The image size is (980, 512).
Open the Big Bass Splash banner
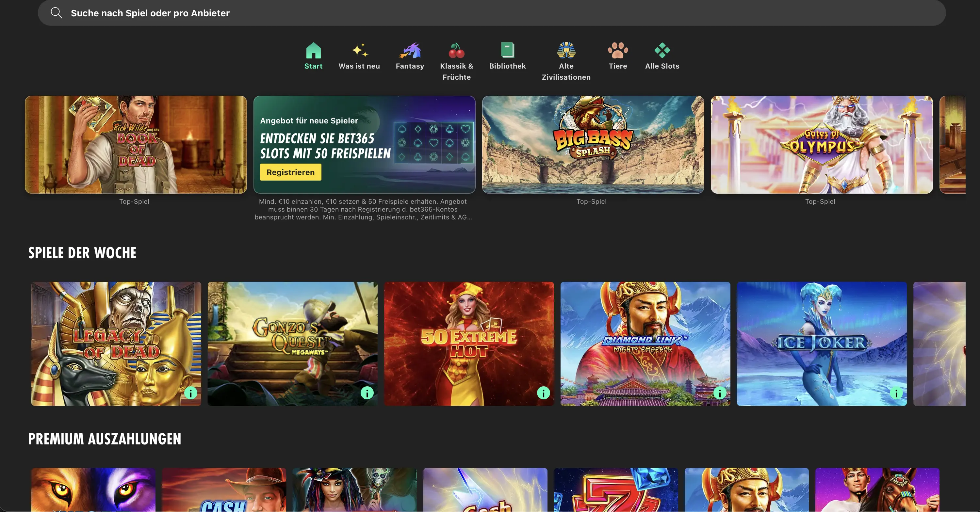[x=592, y=145]
